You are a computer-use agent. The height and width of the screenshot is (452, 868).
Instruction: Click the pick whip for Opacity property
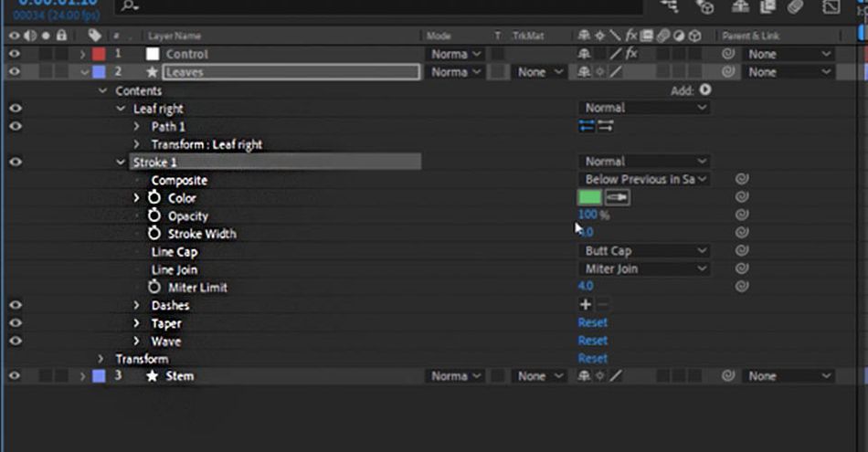coord(742,215)
